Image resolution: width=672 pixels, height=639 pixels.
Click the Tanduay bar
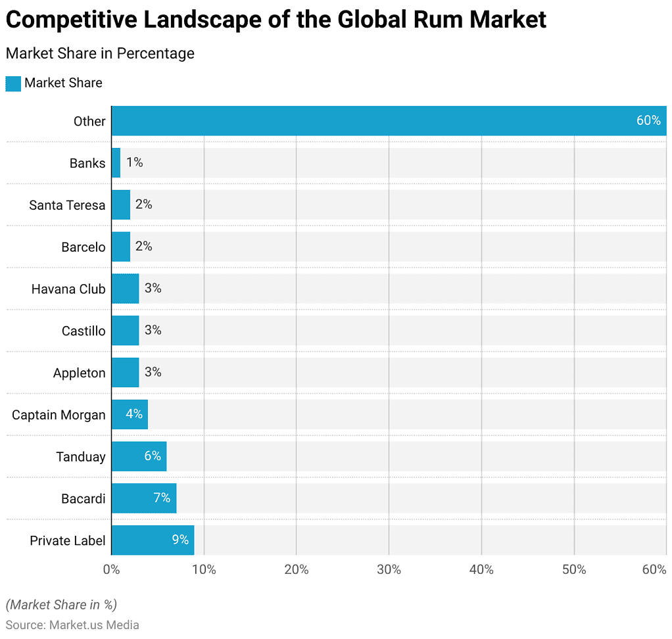(138, 456)
